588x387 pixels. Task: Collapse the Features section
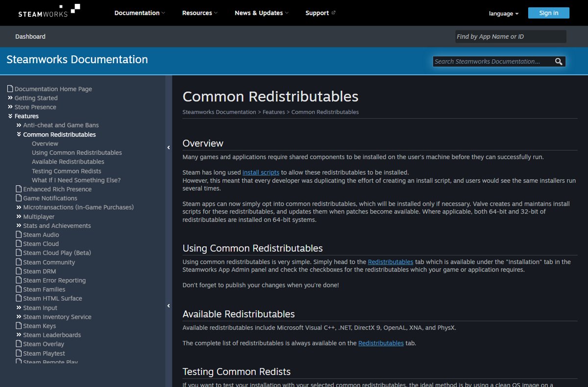10,116
